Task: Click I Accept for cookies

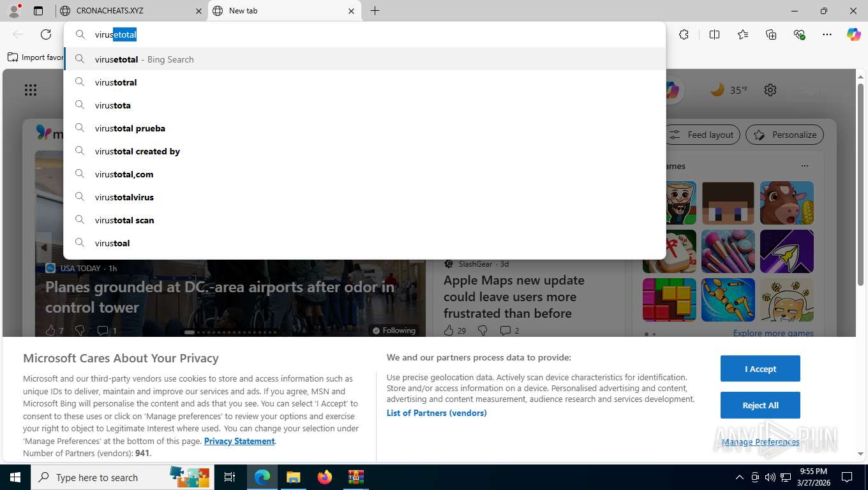Action: coord(760,369)
